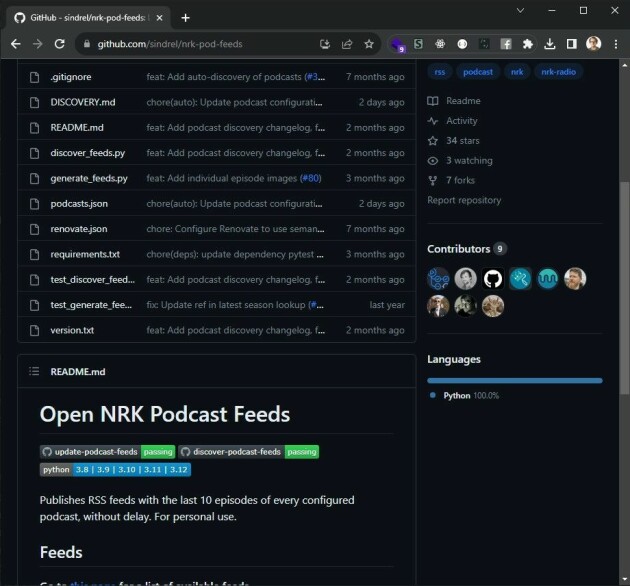The width and height of the screenshot is (630, 586).
Task: View the 7 forks link
Action: (x=451, y=180)
